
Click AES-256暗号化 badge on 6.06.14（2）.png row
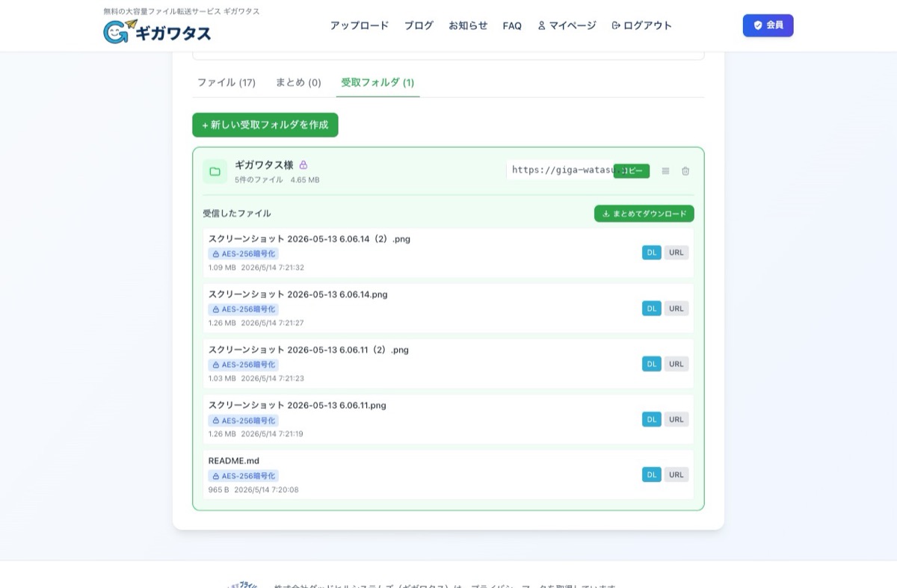[244, 254]
